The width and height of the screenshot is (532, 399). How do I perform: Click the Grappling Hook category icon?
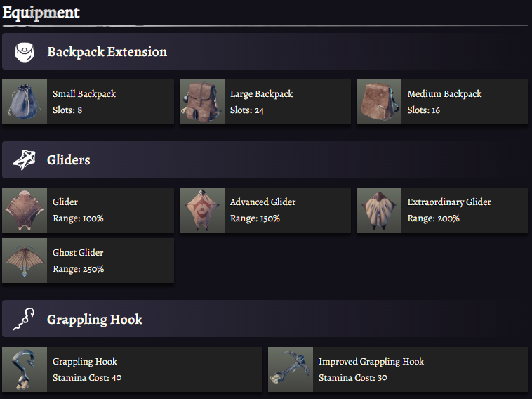25,320
